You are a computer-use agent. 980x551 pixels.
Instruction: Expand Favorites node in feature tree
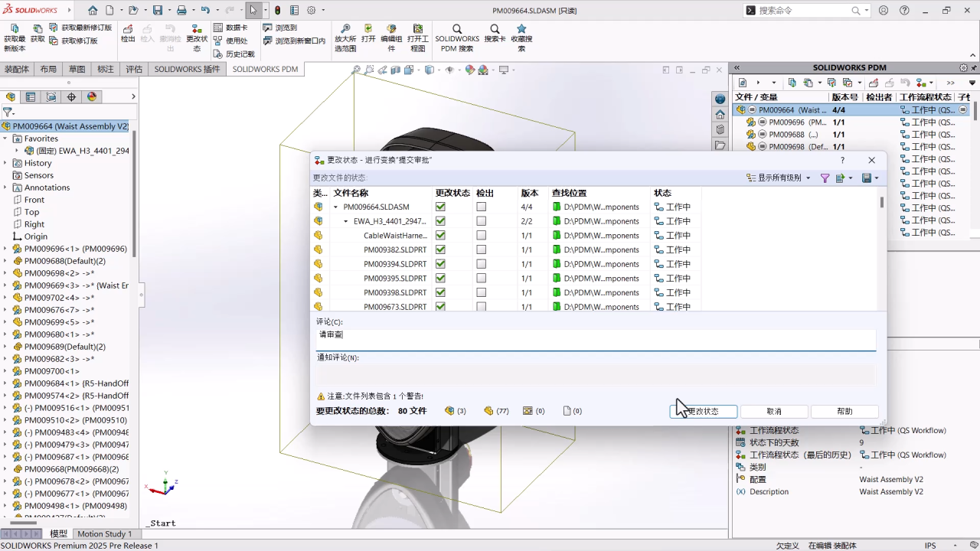(x=5, y=139)
